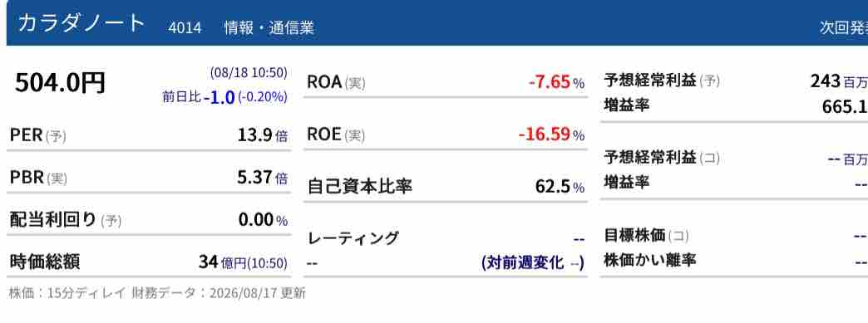Click the 時価総額 34億円 row
This screenshot has height=323, width=868.
(x=149, y=262)
